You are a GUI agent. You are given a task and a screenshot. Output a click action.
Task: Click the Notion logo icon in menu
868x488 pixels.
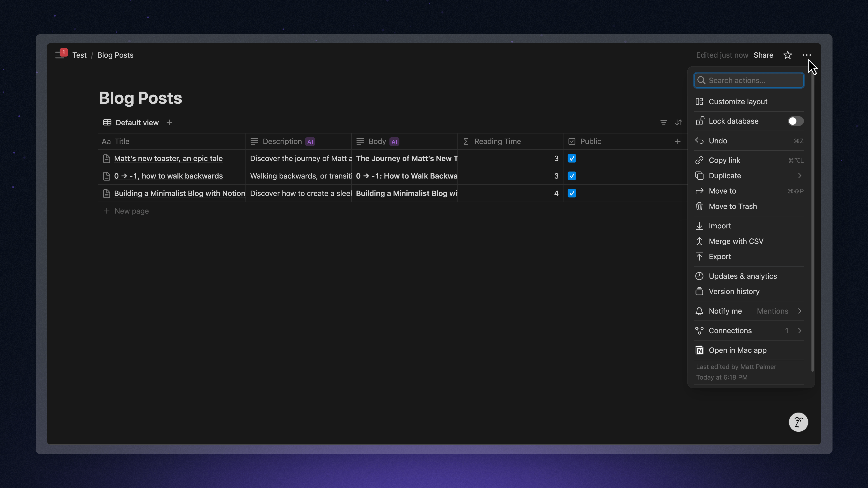click(x=700, y=350)
